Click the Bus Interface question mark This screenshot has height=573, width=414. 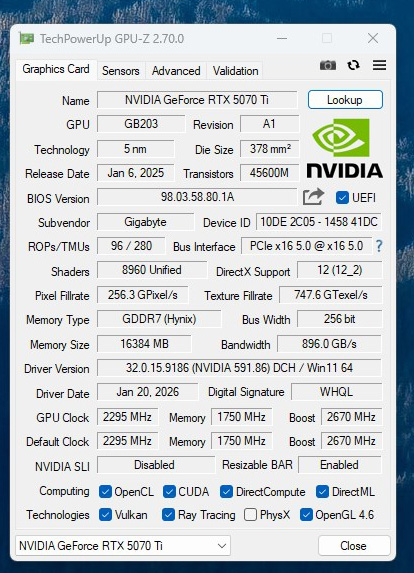coord(379,246)
